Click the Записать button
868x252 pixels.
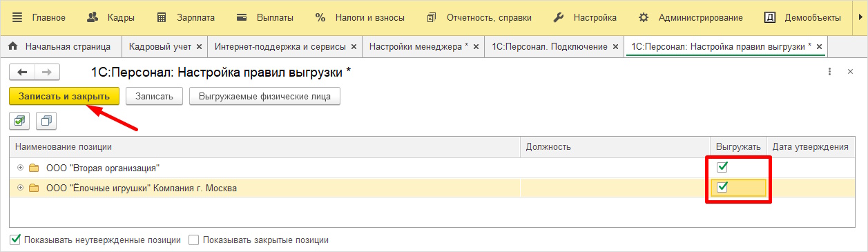click(x=154, y=96)
